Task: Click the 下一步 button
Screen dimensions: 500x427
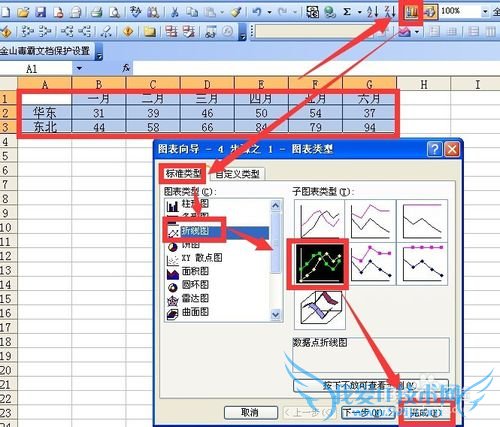Action: [x=367, y=413]
